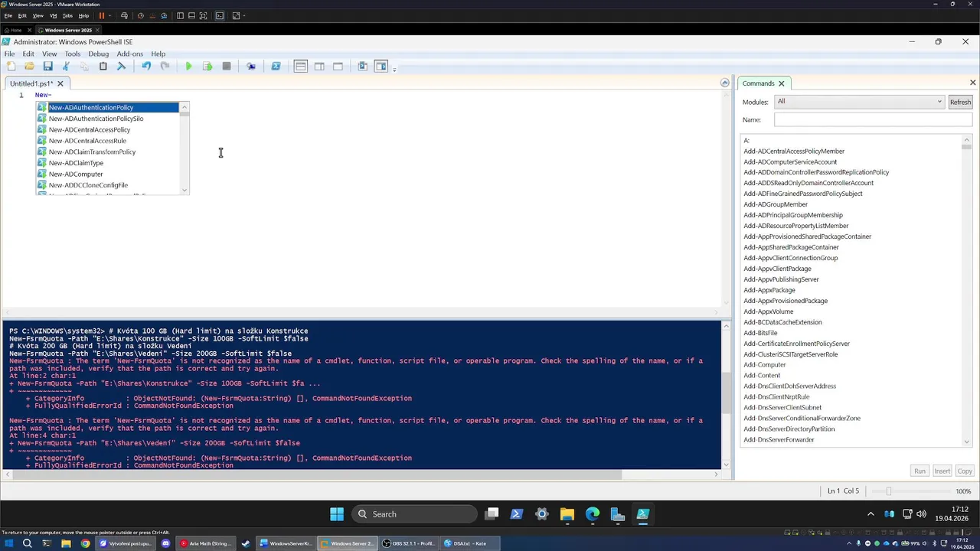
Task: Open the VMware VM menu
Action: pyautogui.click(x=53, y=15)
